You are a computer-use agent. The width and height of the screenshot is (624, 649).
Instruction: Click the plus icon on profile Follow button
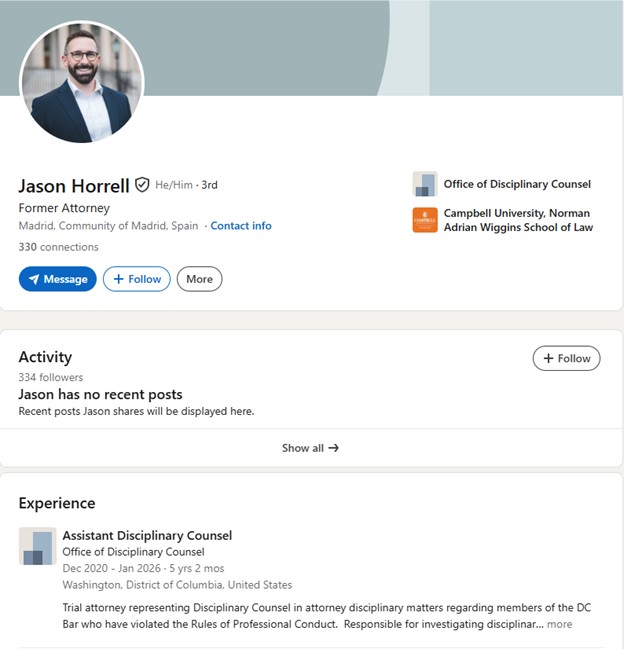(118, 279)
